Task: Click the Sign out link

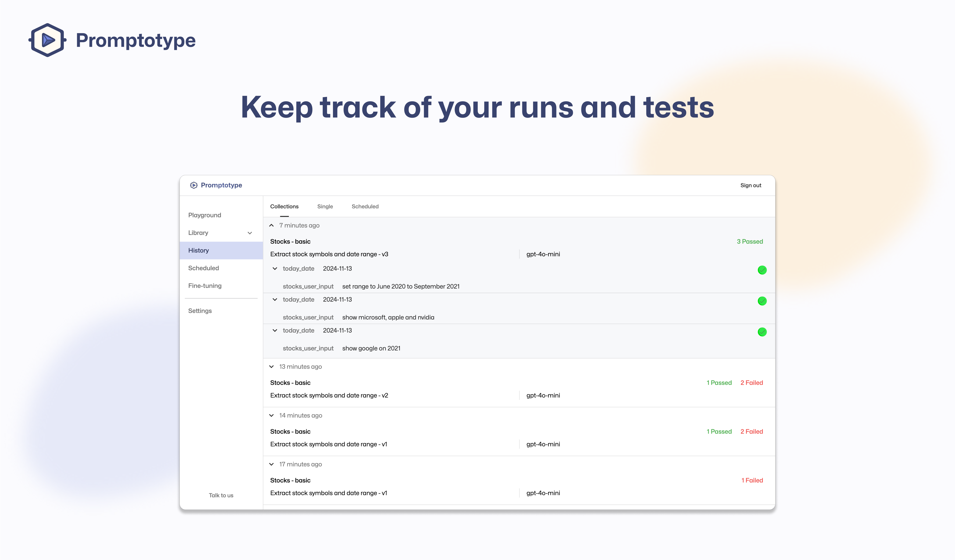Action: point(750,185)
